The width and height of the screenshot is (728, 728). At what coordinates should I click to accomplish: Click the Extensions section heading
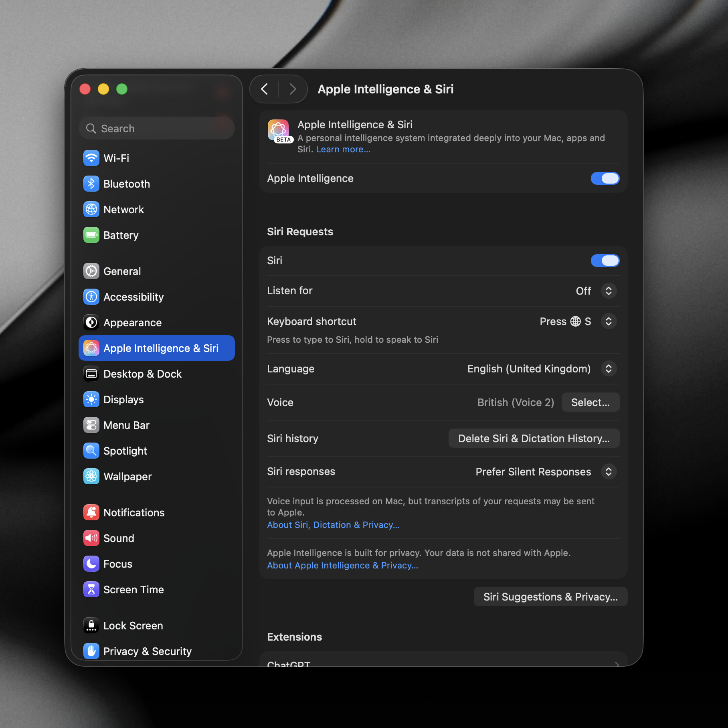[x=294, y=637]
